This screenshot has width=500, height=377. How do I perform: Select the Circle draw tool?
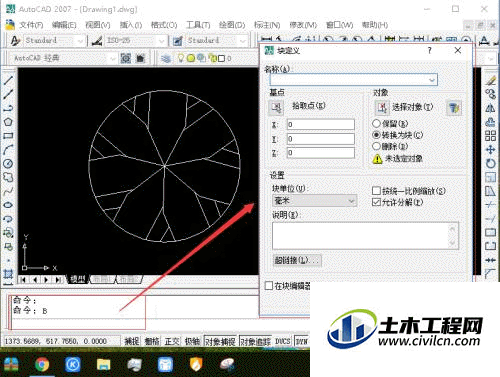8,163
